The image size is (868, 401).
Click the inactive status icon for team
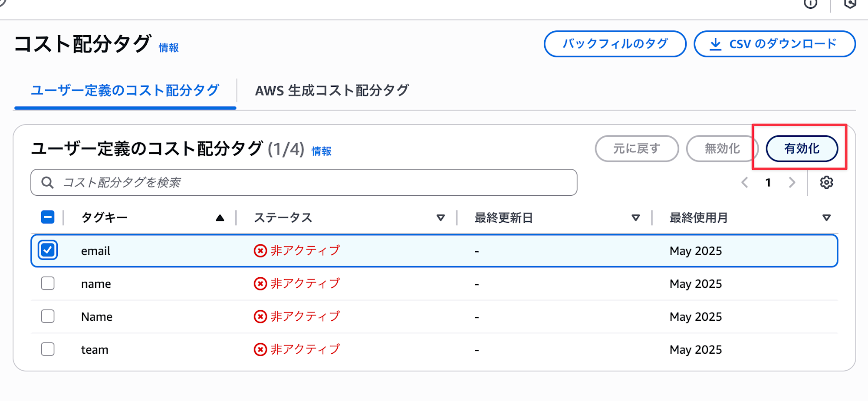260,350
